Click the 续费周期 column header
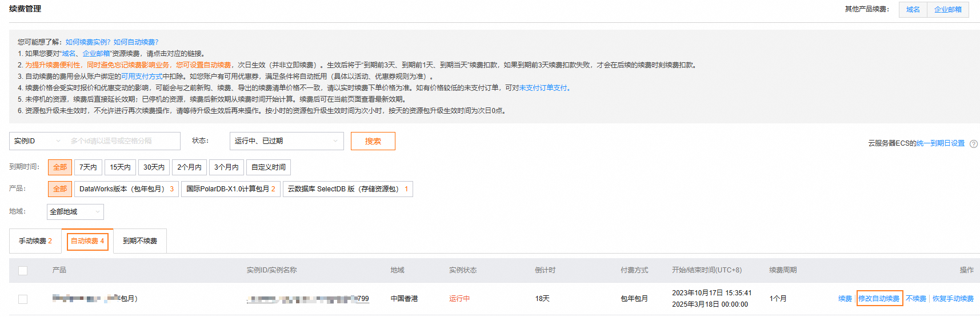980x317 pixels. pos(783,270)
